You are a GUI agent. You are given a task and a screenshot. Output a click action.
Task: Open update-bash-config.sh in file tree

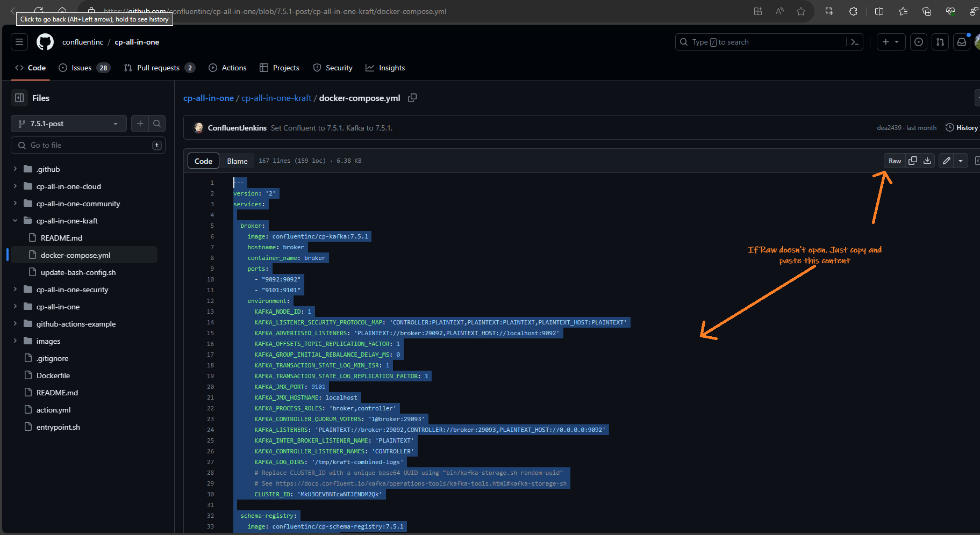(x=78, y=272)
